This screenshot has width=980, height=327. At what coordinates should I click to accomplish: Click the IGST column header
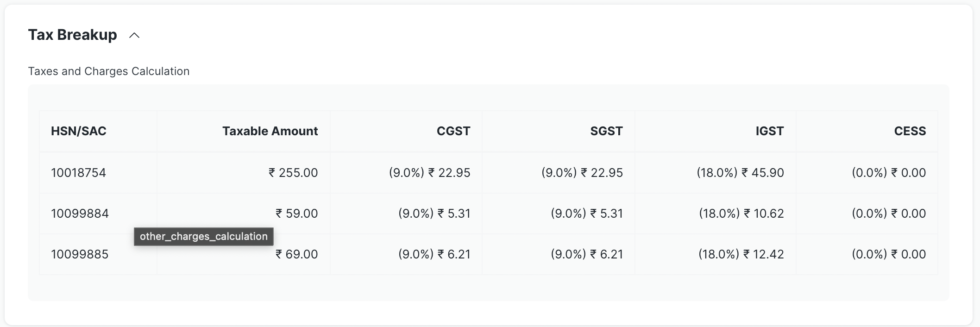pyautogui.click(x=770, y=131)
